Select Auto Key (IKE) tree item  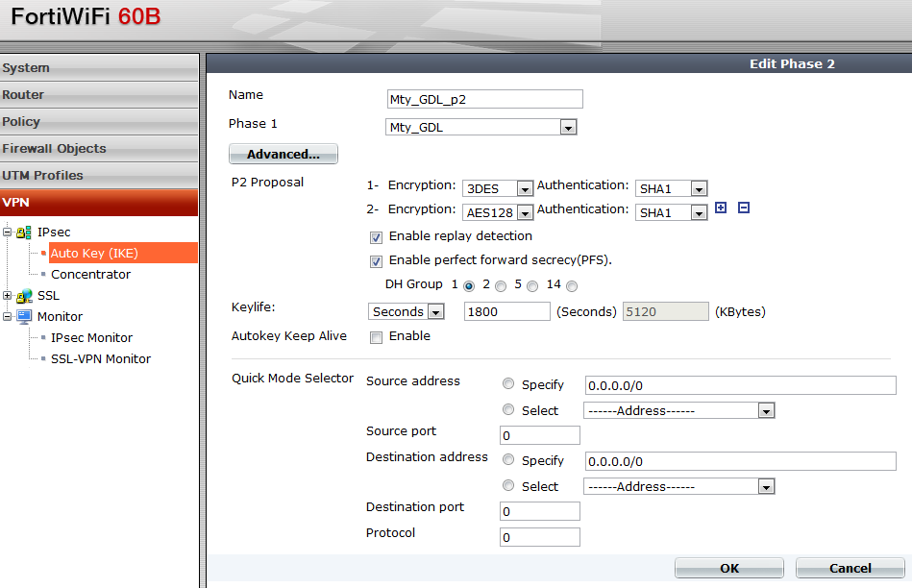point(123,253)
